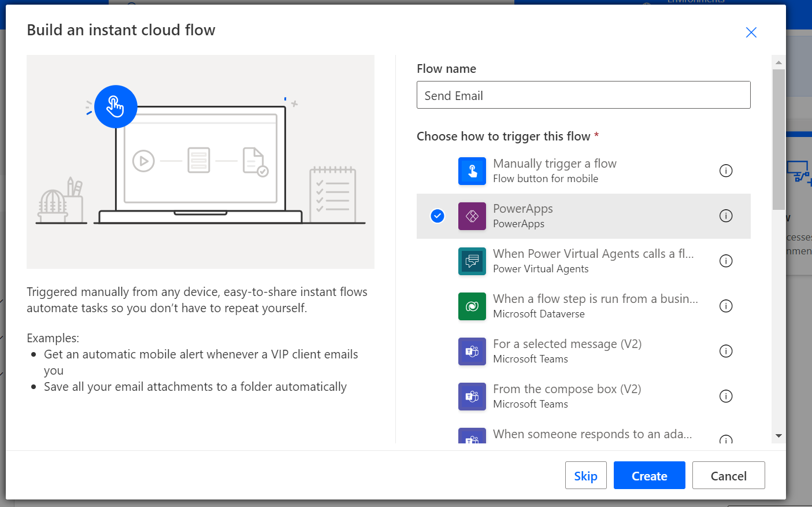Click the trigger list scrollbar down arrow
The image size is (812, 507).
(x=778, y=436)
